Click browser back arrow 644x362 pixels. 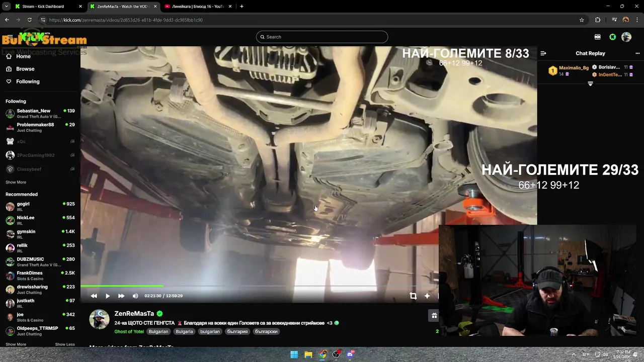7,20
